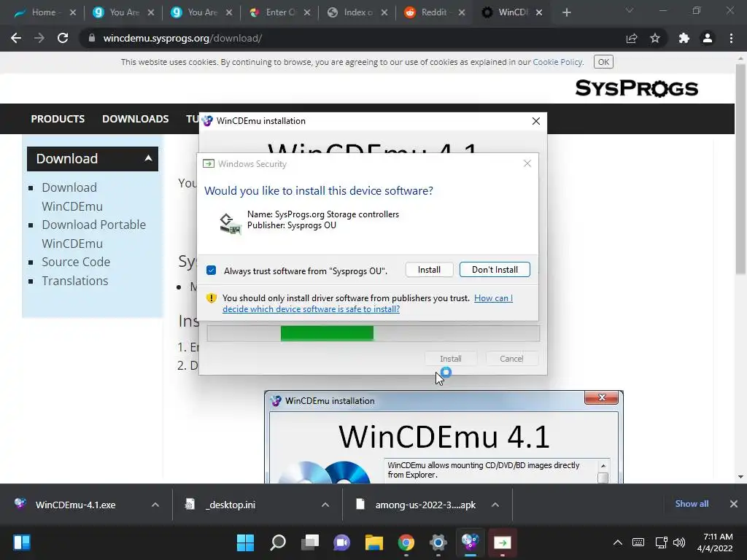Share this page icon
The image size is (747, 560).
click(632, 38)
